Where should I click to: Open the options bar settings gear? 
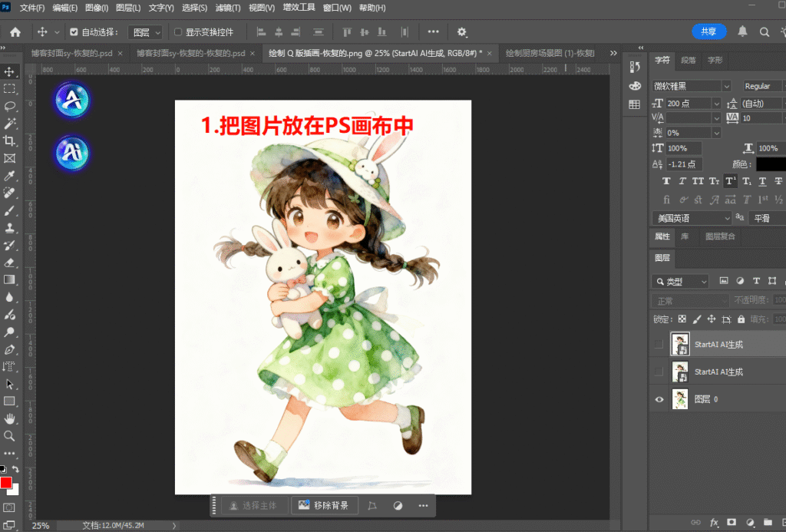(x=461, y=31)
